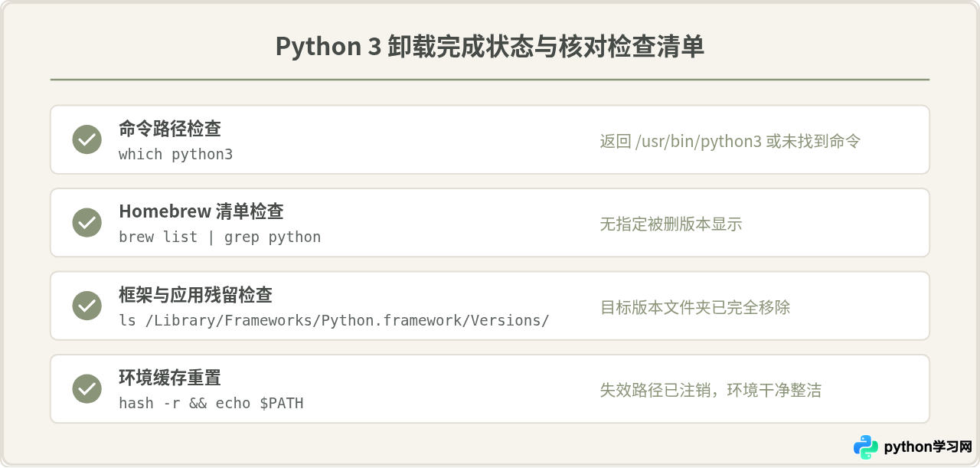The image size is (980, 468).
Task: Click the result 返回 /usr/bin/python3 或未找到命令
Action: pyautogui.click(x=730, y=141)
